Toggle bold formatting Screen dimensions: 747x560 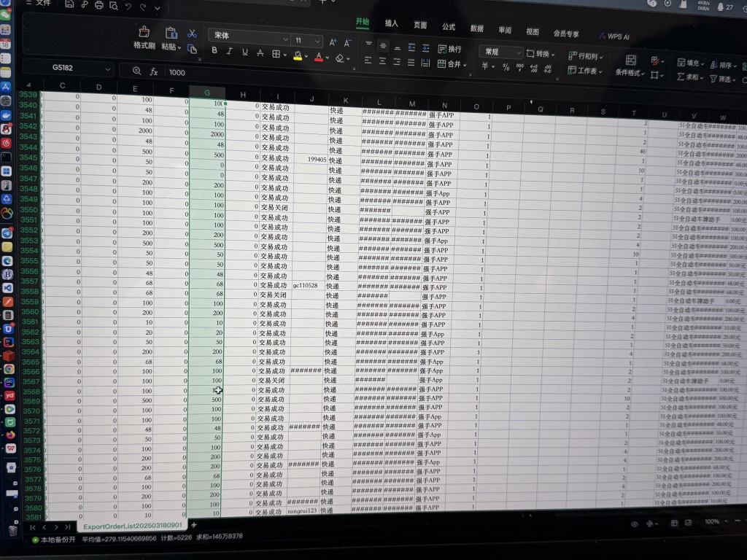pyautogui.click(x=214, y=51)
